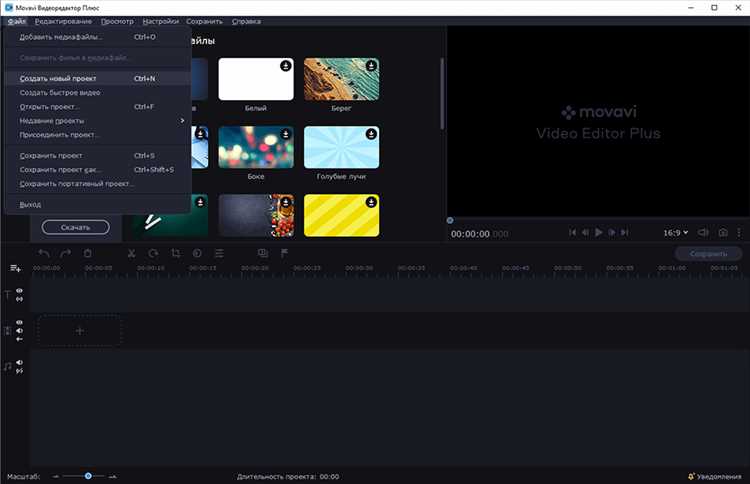
Task: Download the yellow stripes background icon
Action: tap(371, 202)
